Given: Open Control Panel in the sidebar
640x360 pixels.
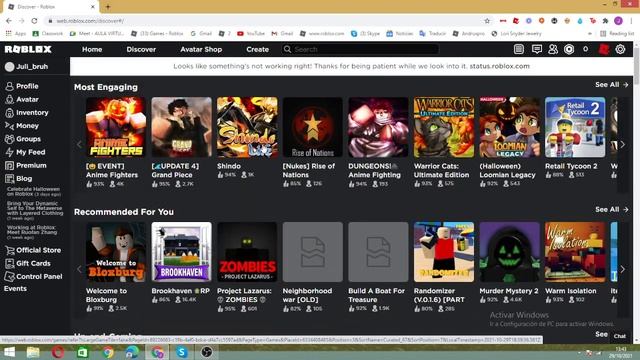Looking at the screenshot, I should 33,276.
